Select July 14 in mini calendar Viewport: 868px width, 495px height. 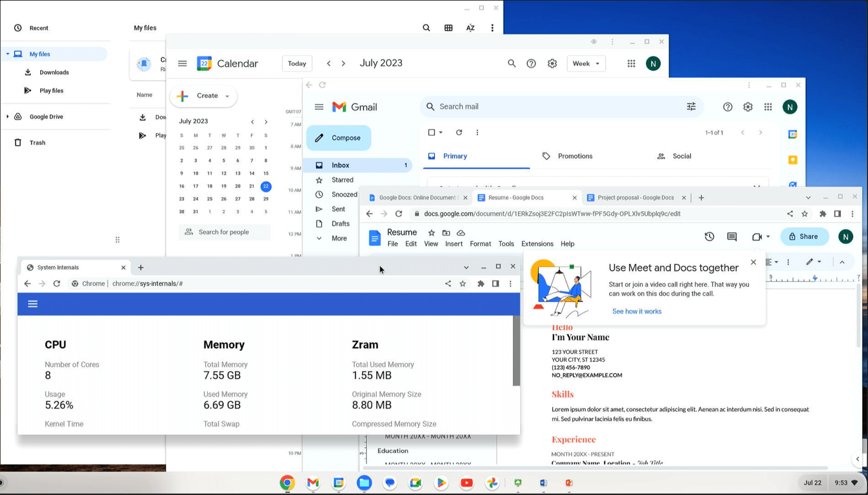(x=252, y=173)
